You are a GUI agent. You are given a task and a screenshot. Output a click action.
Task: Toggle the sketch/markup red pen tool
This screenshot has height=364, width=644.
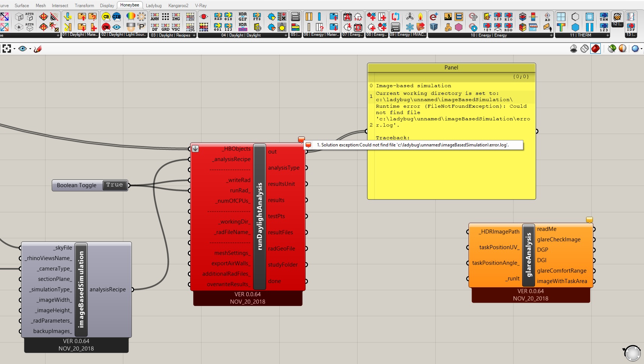click(38, 49)
